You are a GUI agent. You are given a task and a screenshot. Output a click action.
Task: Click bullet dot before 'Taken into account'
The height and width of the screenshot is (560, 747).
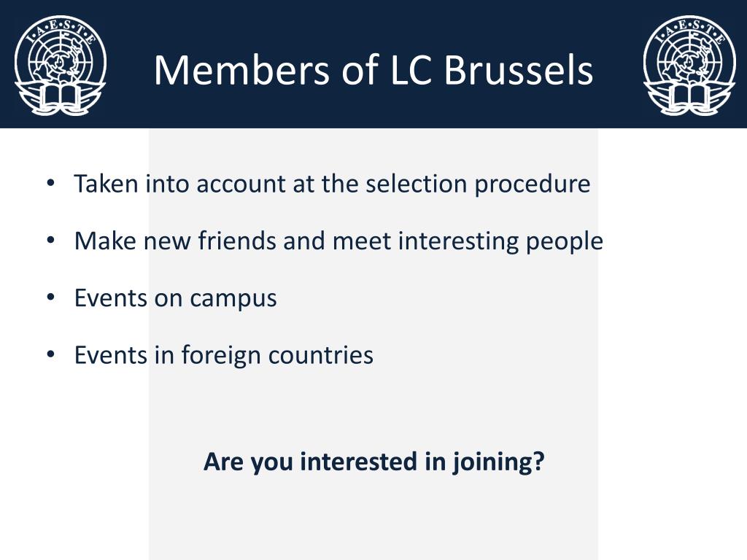point(51,183)
